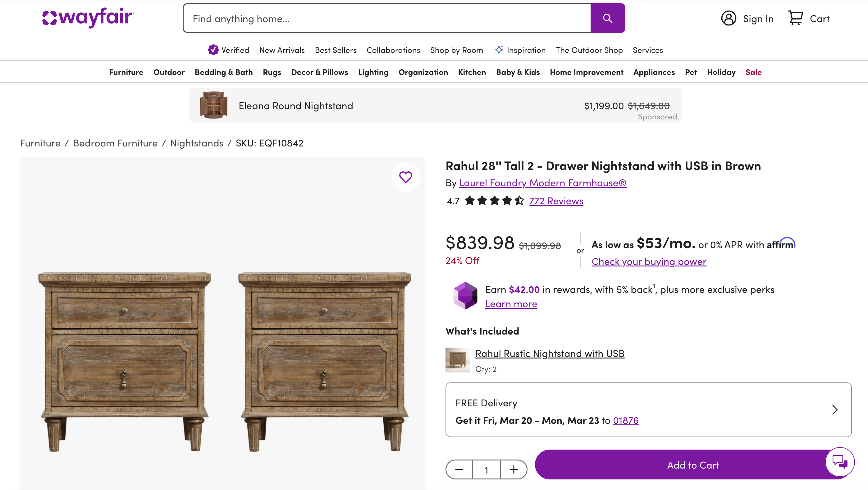Open the 772 Reviews link
The height and width of the screenshot is (490, 868).
[x=556, y=201]
